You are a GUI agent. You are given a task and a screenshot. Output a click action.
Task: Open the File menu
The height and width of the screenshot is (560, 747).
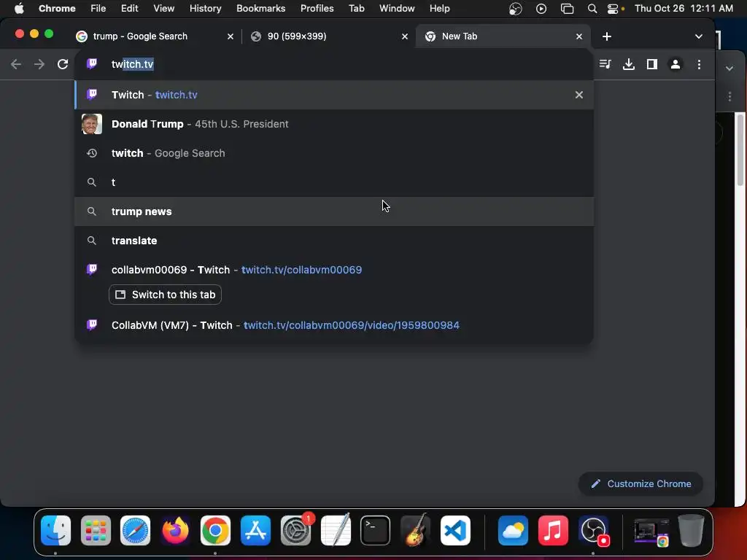coord(98,9)
